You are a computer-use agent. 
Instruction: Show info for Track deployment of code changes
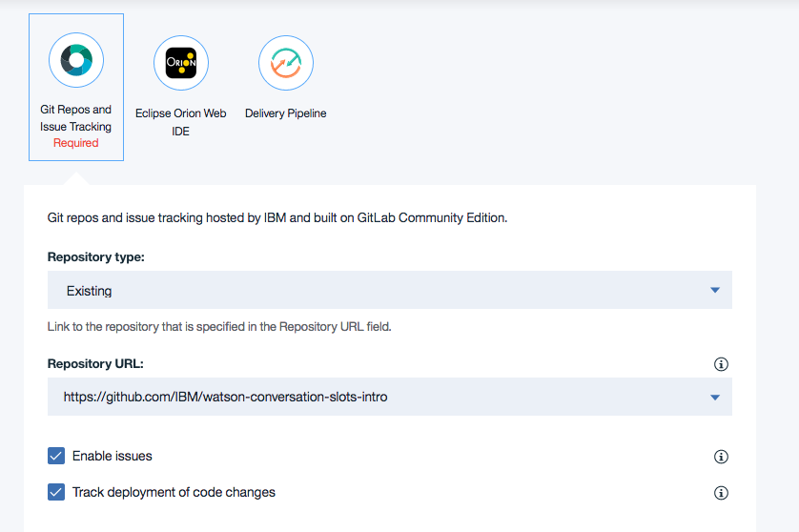tap(721, 493)
